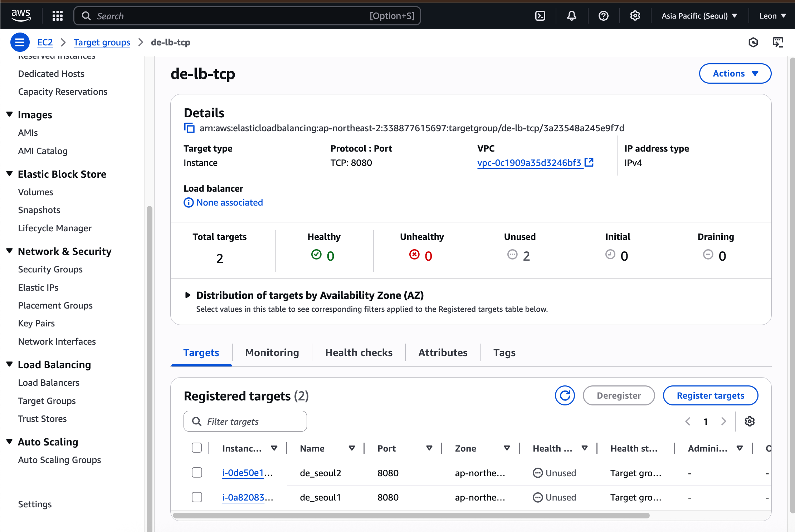Open the Actions dropdown
The width and height of the screenshot is (795, 532).
pyautogui.click(x=735, y=73)
